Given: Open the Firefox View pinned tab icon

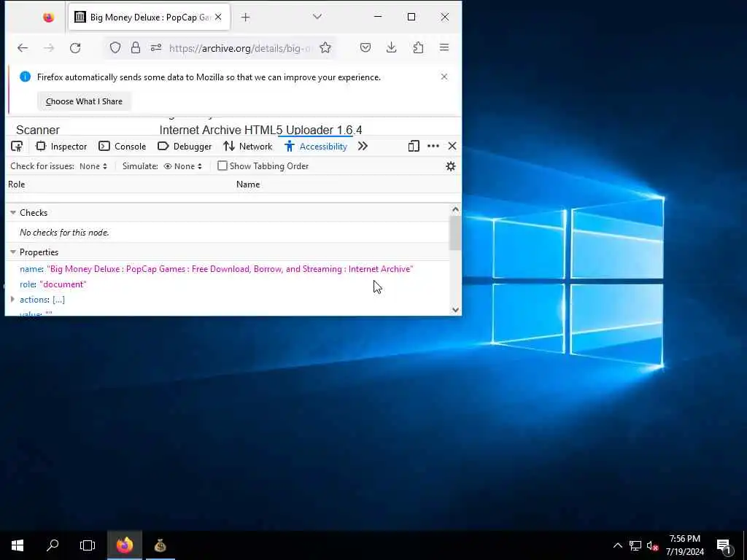Looking at the screenshot, I should [48, 17].
